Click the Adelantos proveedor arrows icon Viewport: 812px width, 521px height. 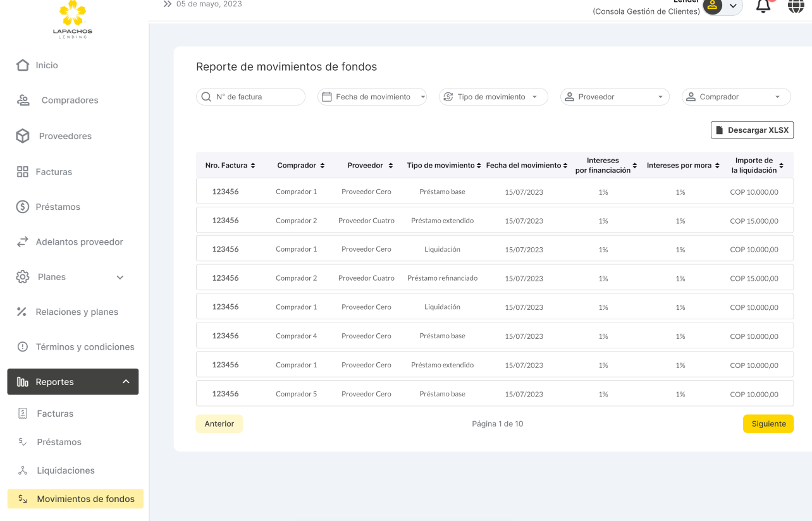(23, 242)
